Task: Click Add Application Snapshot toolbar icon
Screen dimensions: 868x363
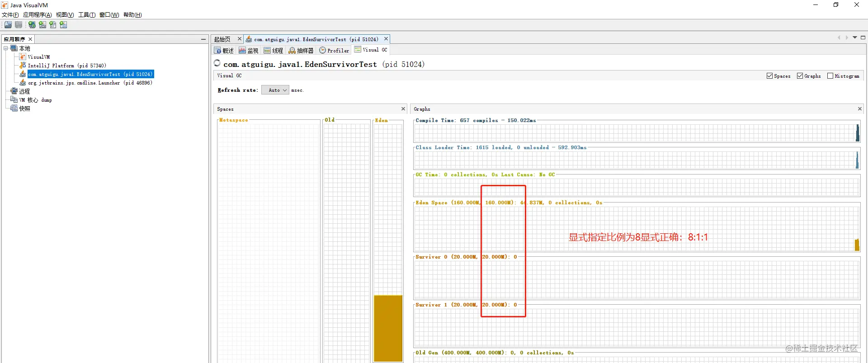Action: [63, 25]
